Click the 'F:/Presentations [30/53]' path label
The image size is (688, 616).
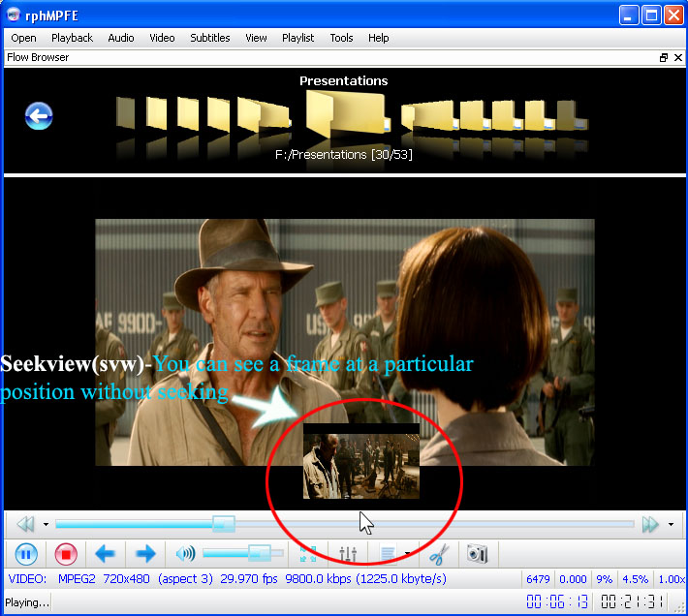point(344,154)
